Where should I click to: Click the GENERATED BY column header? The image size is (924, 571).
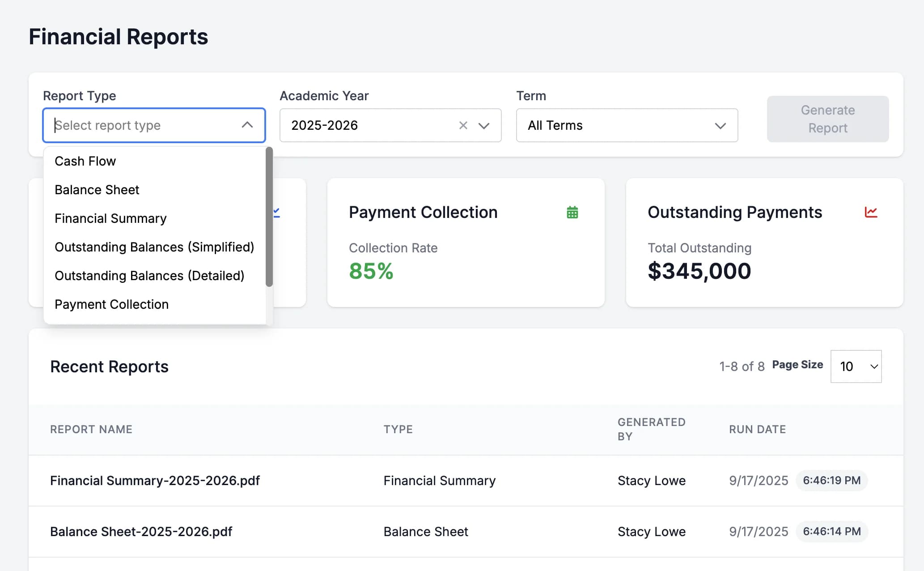[651, 429]
